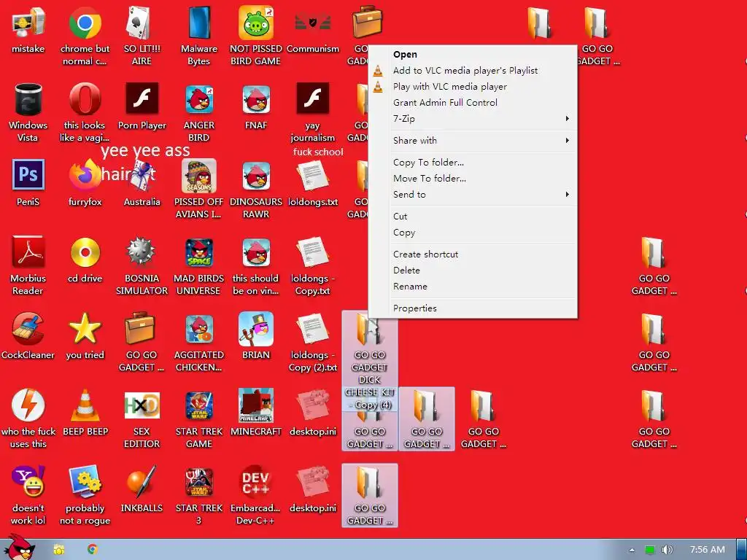Screen dimensions: 747x560
Task: Select the ANGER BIRD desktop icon
Action: point(198,112)
